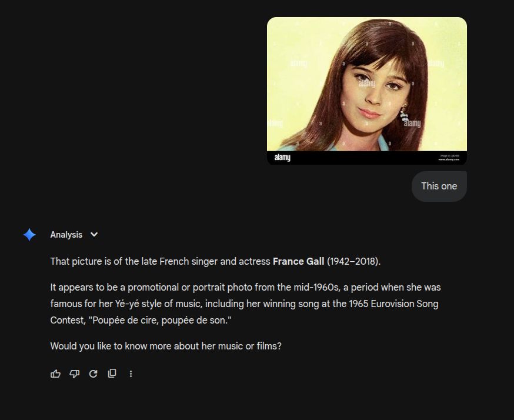This screenshot has width=514, height=420.
Task: Open the three-dot more options menu
Action: (x=131, y=374)
